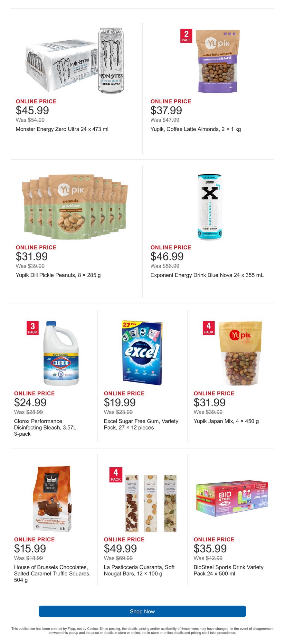285x644 pixels.
Task: Click the 3 PACK badge on Clorox
Action: pos(33,328)
